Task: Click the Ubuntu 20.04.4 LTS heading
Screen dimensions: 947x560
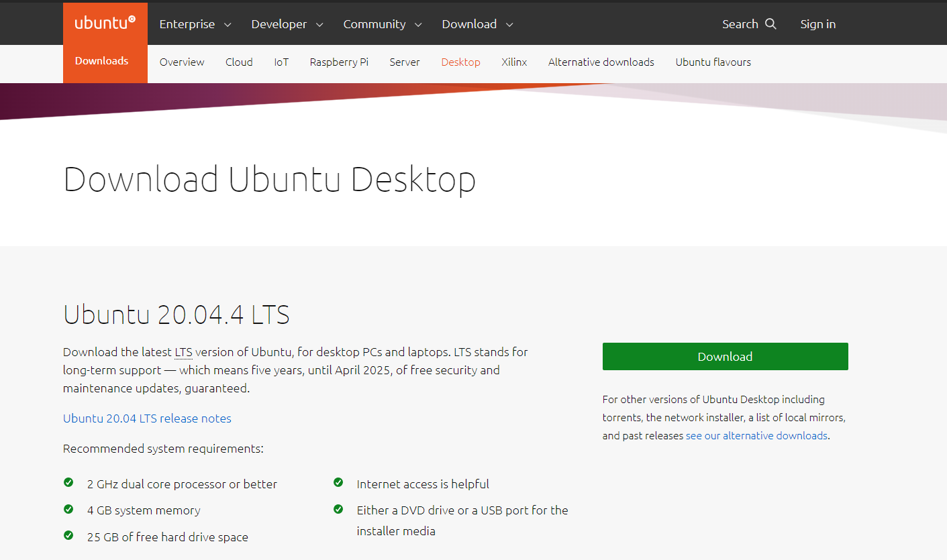Action: pos(177,315)
